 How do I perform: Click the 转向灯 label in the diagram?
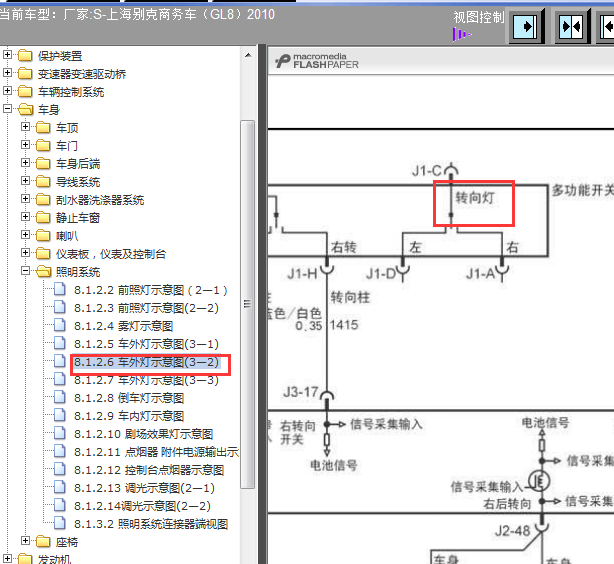(475, 198)
